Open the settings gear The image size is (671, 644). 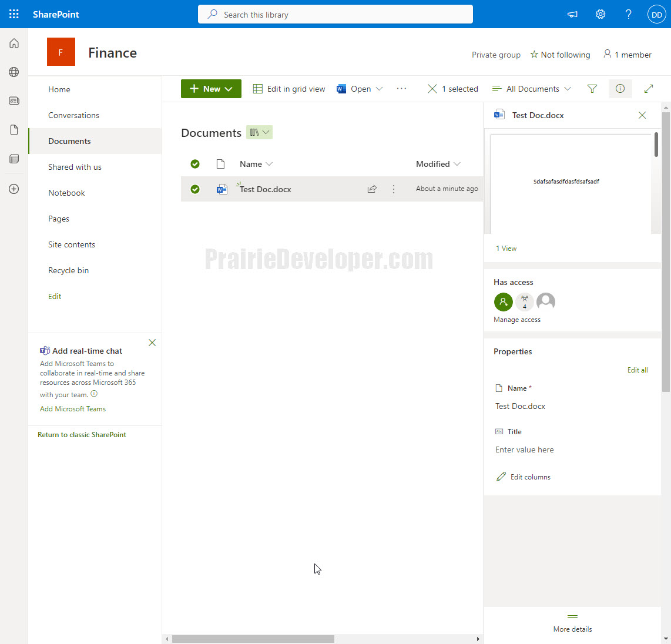(600, 14)
